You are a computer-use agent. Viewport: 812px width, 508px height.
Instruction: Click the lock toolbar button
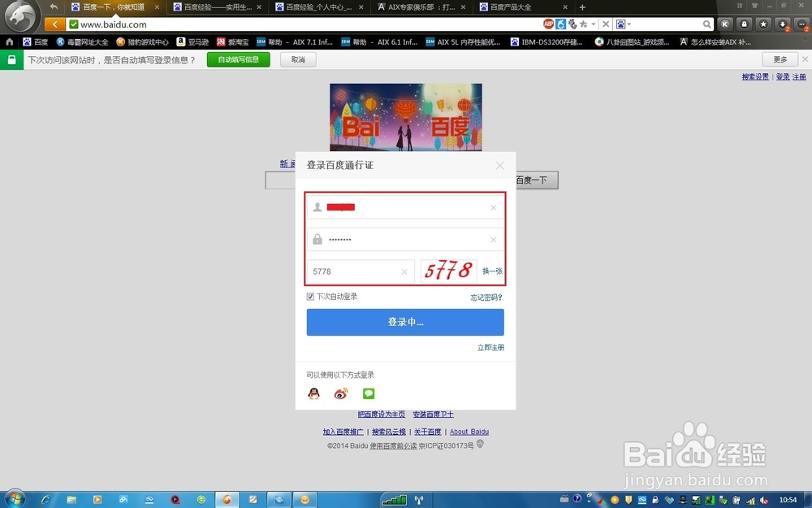click(x=744, y=24)
